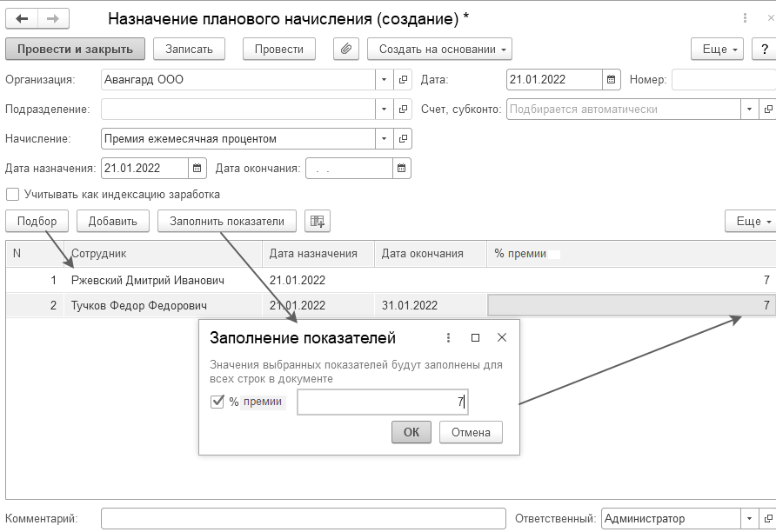776x532 pixels.
Task: Open calendar for Дата окончания
Action: (402, 168)
